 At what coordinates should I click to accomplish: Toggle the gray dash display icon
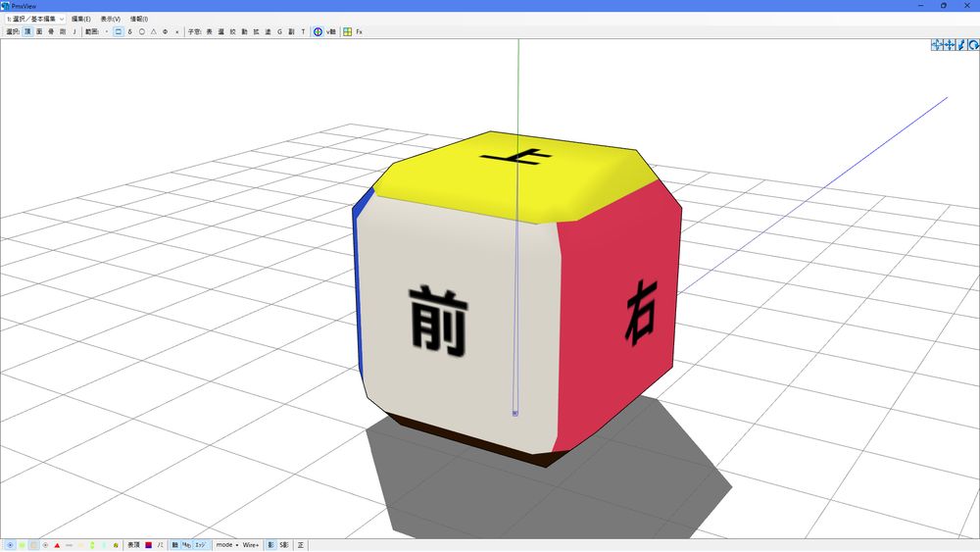[x=69, y=545]
